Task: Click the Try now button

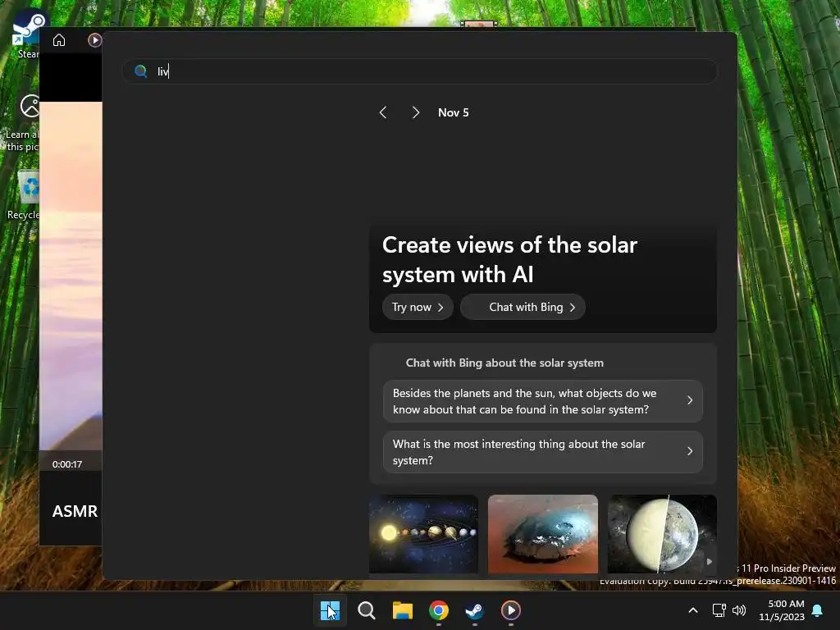Action: pyautogui.click(x=418, y=307)
